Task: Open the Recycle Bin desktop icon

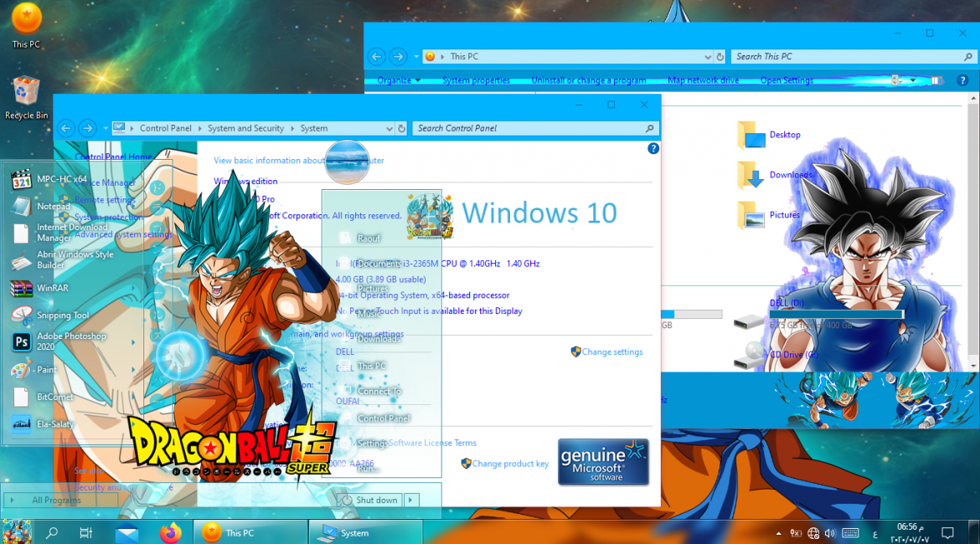Action: click(x=26, y=97)
